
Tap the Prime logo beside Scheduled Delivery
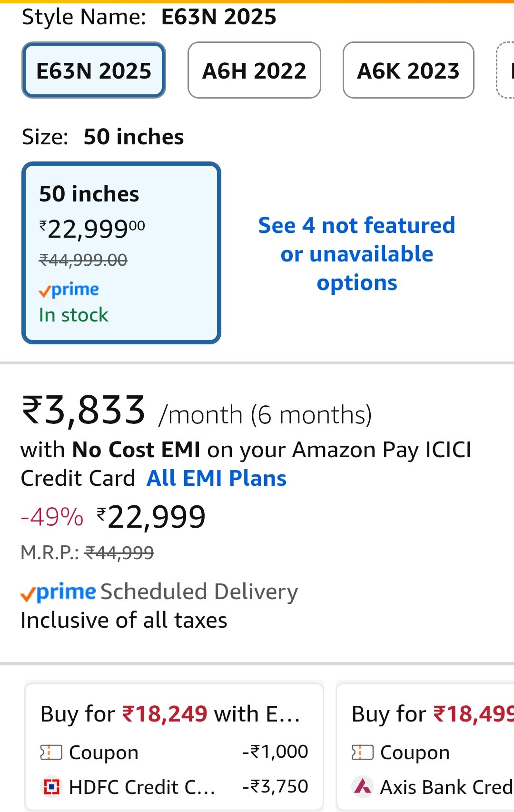click(58, 592)
